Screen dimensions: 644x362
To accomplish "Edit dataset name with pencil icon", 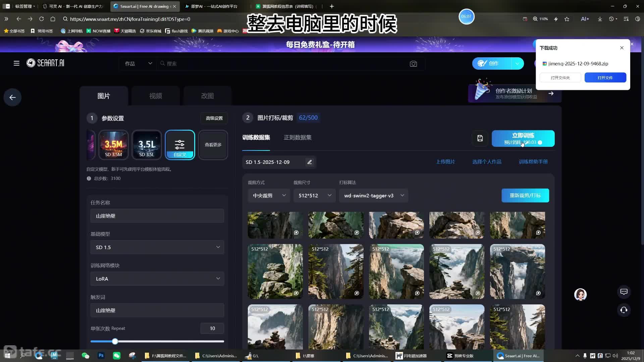I will [x=310, y=162].
